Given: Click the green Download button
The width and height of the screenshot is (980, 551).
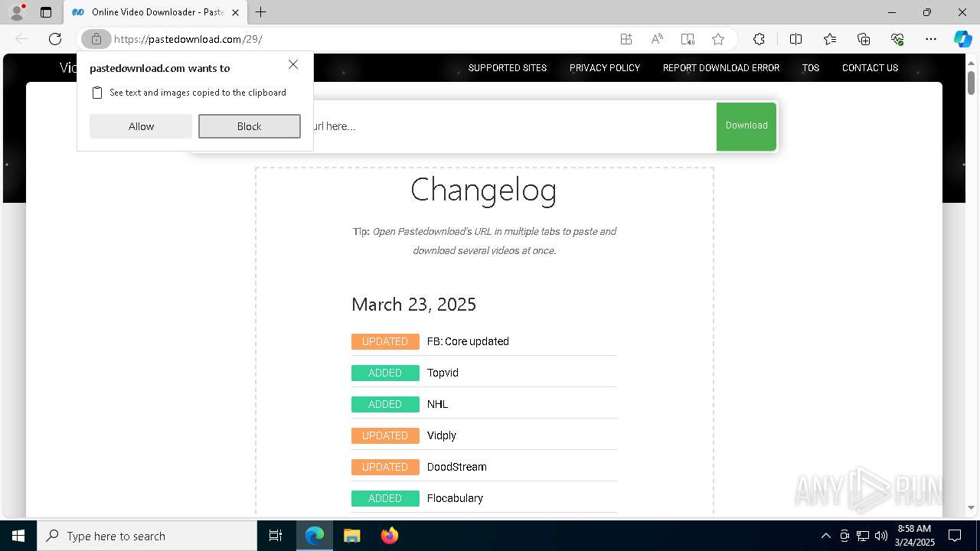Looking at the screenshot, I should coord(746,126).
